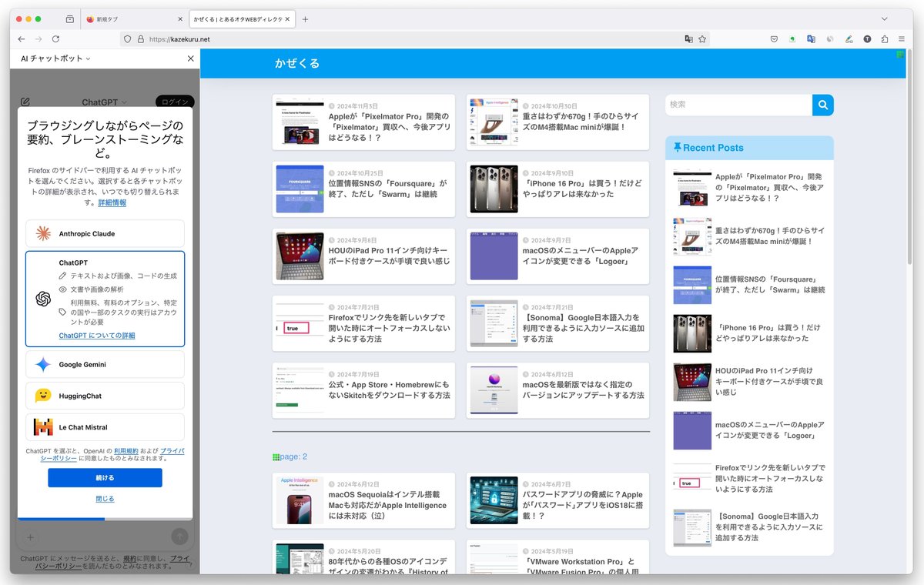Open the Pixelmator Pro article card
This screenshot has width=924, height=585.
click(x=363, y=122)
